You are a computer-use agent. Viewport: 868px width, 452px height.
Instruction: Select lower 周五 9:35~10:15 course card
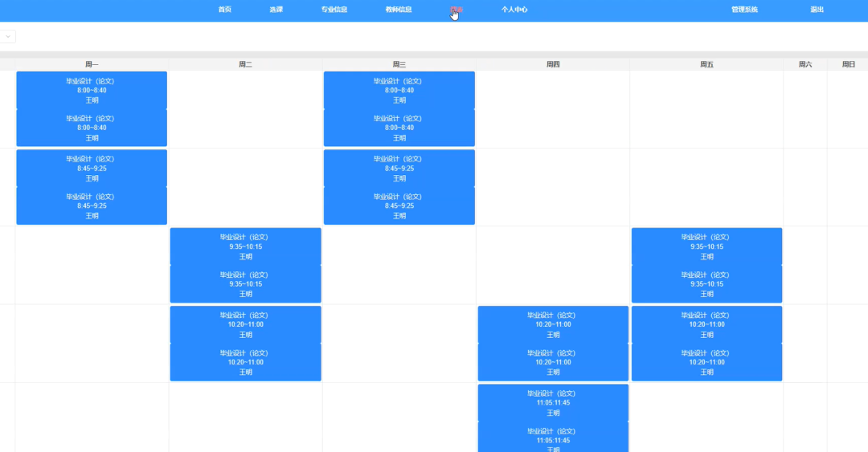(707, 284)
